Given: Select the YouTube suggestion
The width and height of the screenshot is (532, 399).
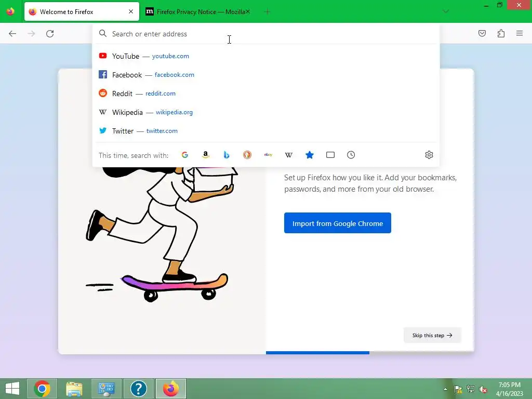Looking at the screenshot, I should 265,56.
